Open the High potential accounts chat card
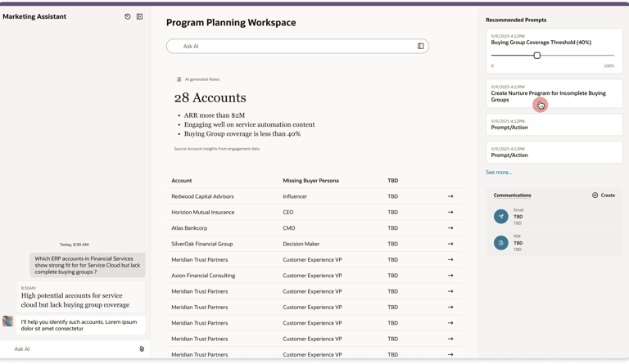 (80, 297)
